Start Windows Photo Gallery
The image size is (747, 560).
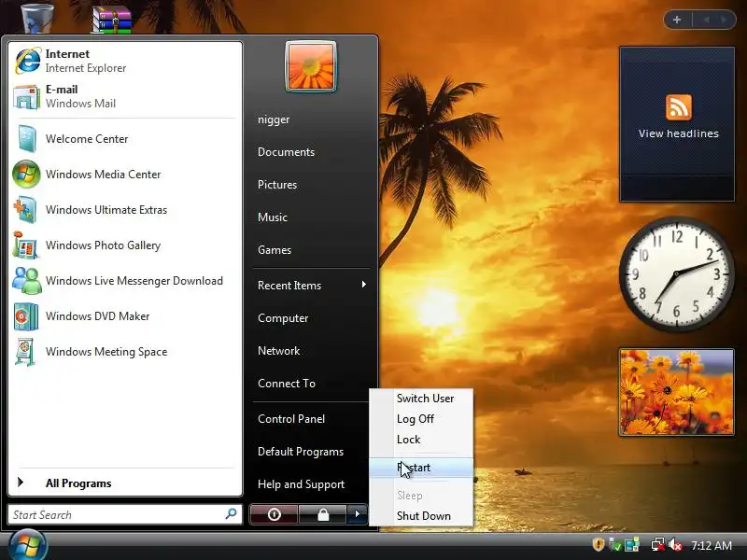[x=125, y=245]
